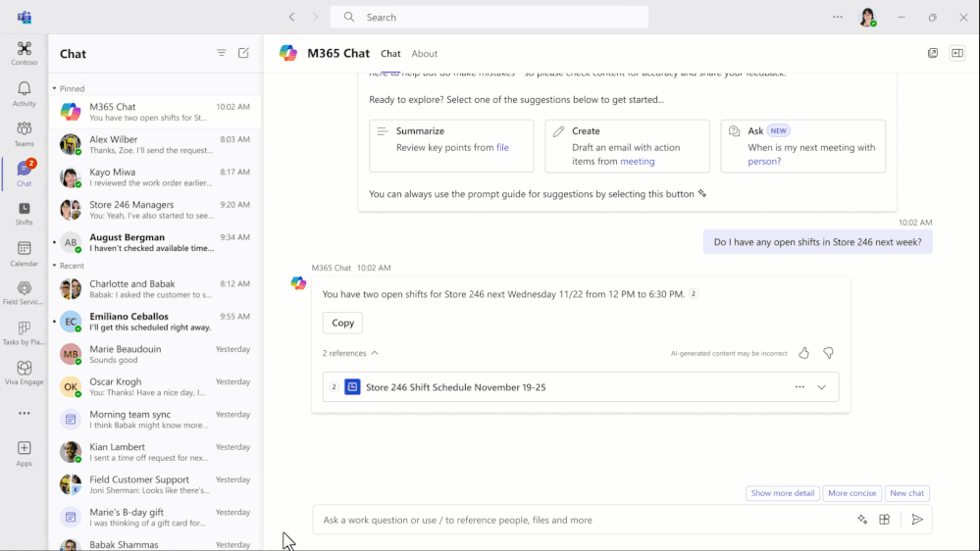The width and height of the screenshot is (980, 551).
Task: Click Show more detail suggestion
Action: (x=783, y=493)
